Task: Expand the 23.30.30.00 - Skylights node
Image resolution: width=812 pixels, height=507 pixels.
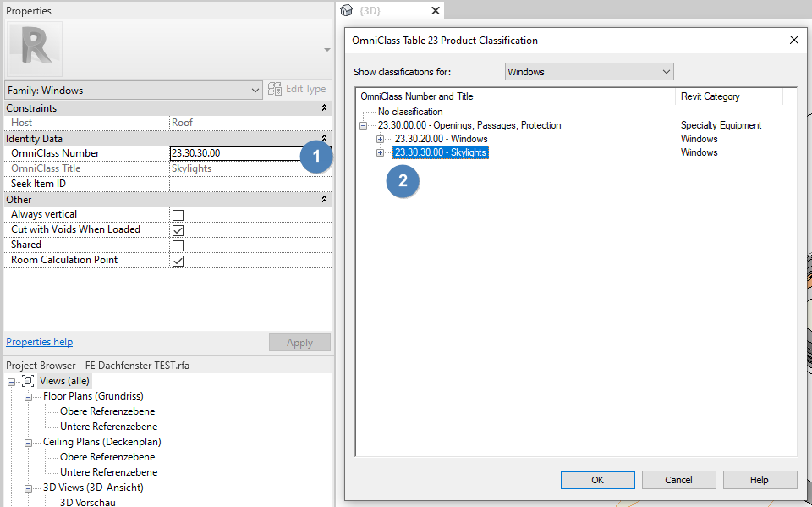Action: tap(380, 152)
